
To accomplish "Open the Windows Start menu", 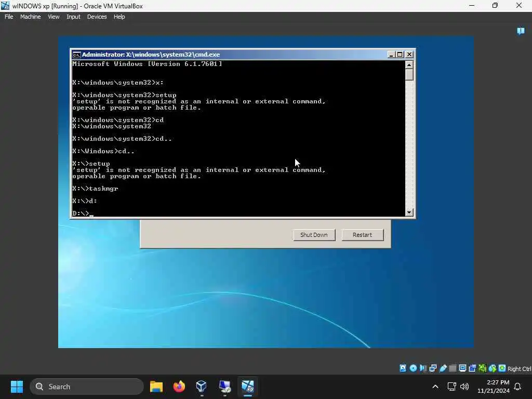I will click(17, 387).
